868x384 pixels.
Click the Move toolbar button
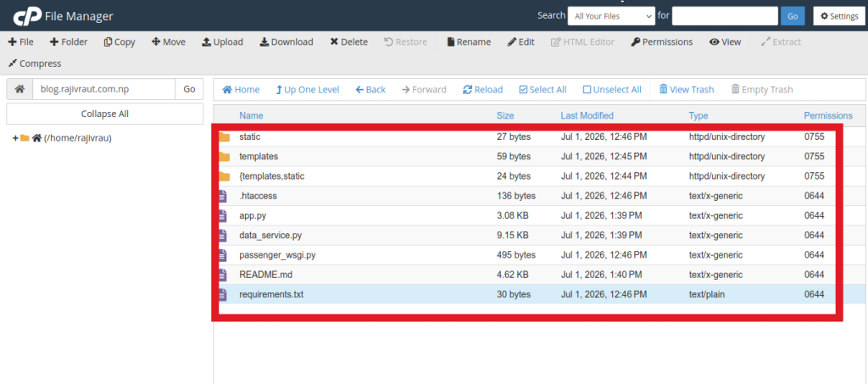pos(169,42)
